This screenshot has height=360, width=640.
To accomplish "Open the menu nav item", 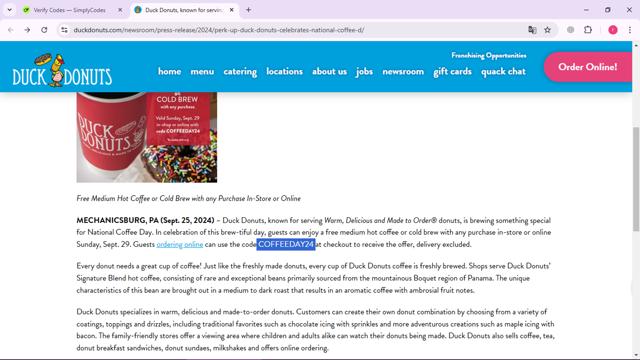I will pyautogui.click(x=202, y=71).
